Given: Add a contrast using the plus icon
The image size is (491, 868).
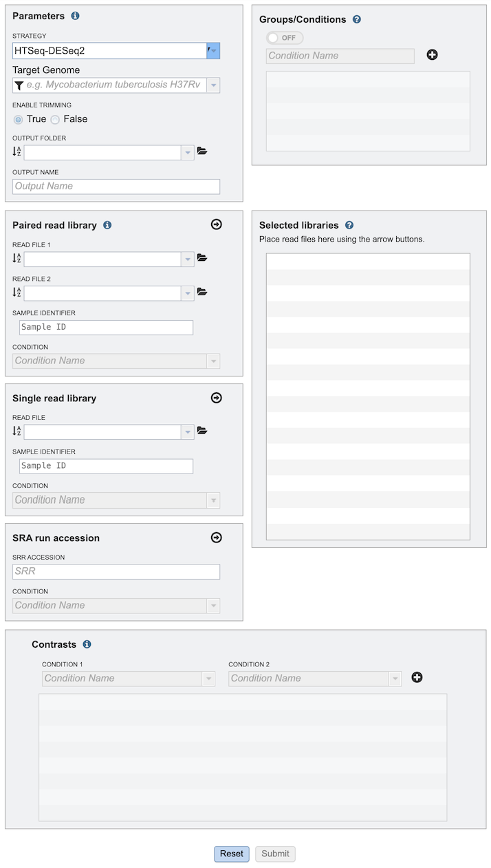Looking at the screenshot, I should click(417, 677).
